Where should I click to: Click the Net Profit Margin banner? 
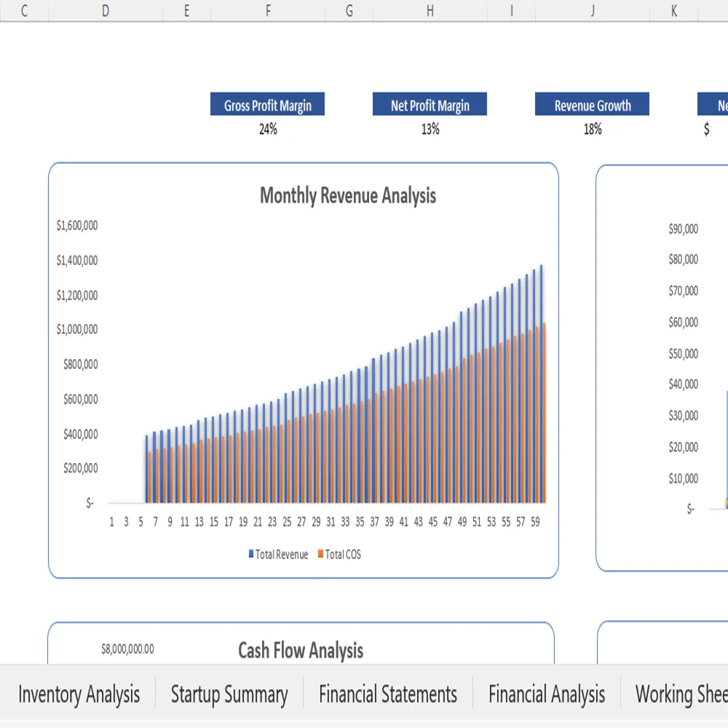click(x=430, y=104)
